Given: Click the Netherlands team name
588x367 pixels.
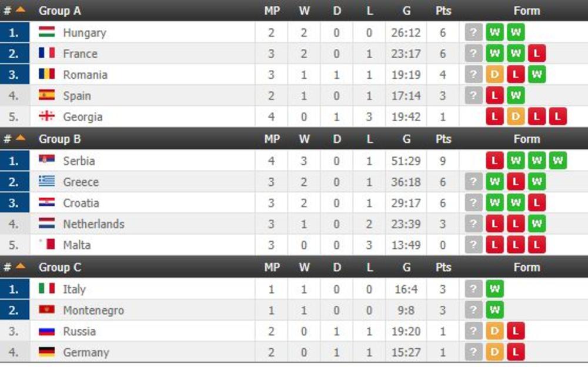Looking at the screenshot, I should (x=93, y=224).
